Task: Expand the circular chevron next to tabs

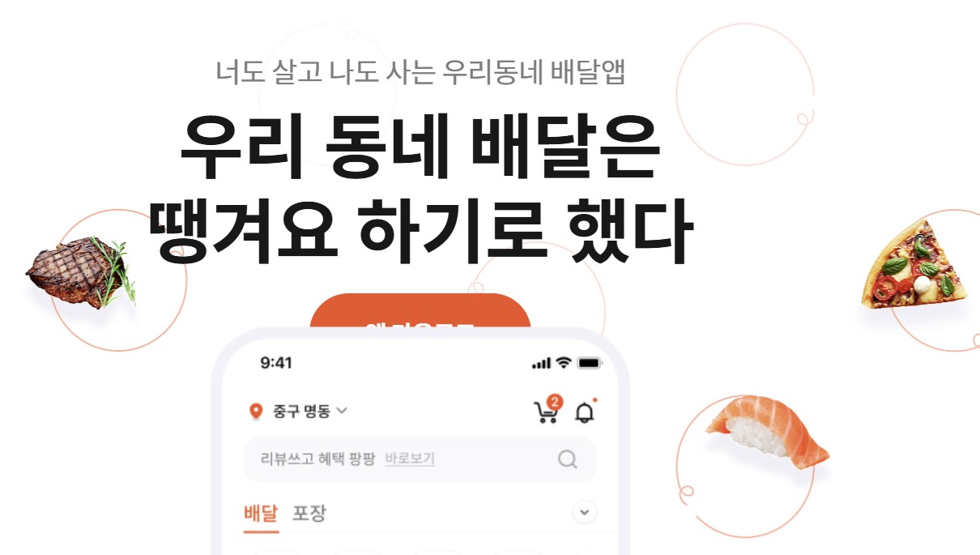Action: tap(584, 512)
